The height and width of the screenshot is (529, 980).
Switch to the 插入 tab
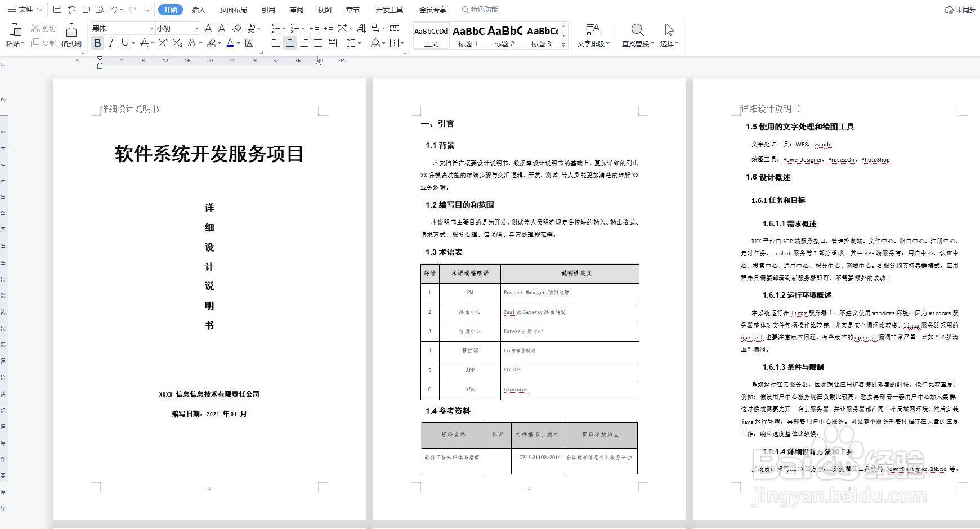click(x=198, y=10)
